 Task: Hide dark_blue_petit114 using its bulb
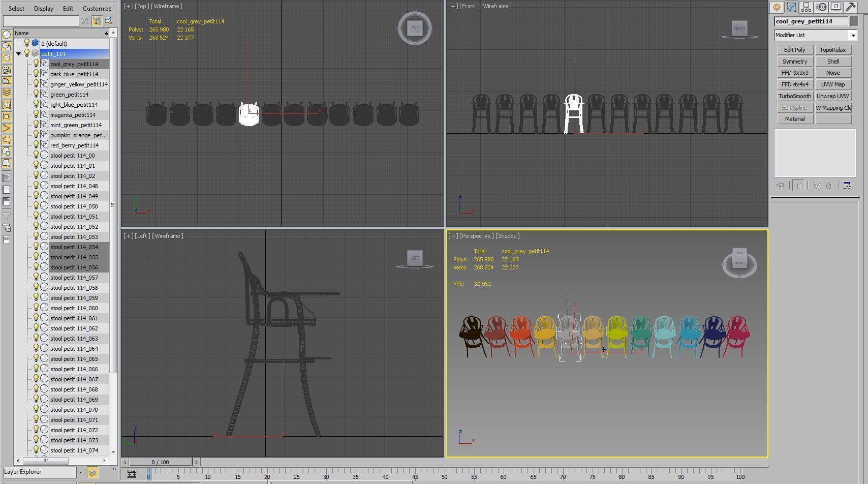click(36, 74)
